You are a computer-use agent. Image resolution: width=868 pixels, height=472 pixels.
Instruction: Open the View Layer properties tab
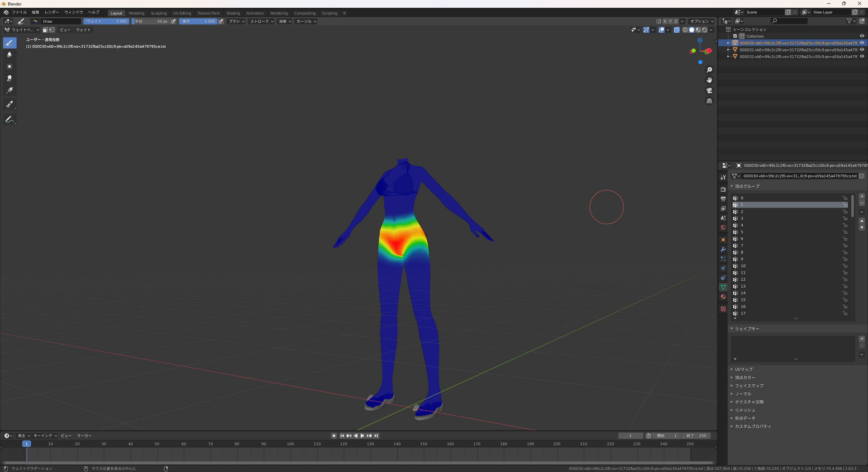coord(723,208)
